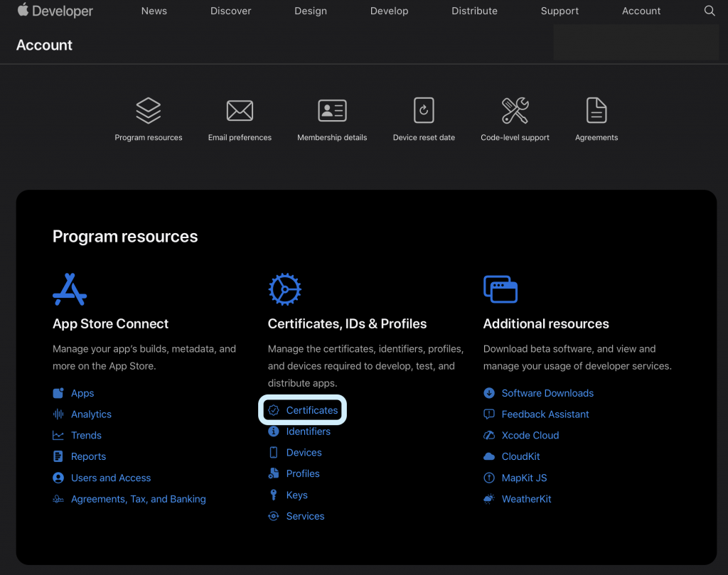This screenshot has height=575, width=728.
Task: Open the search magnifier icon
Action: (x=709, y=11)
